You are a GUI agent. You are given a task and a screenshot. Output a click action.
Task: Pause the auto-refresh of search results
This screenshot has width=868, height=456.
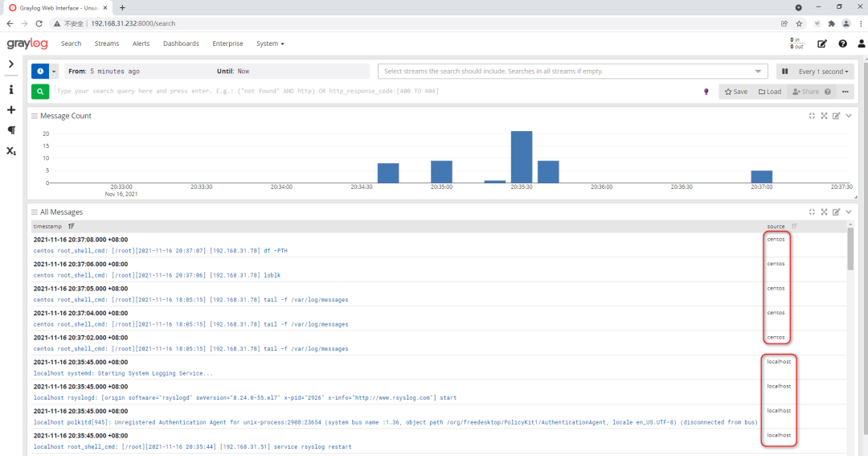[785, 72]
